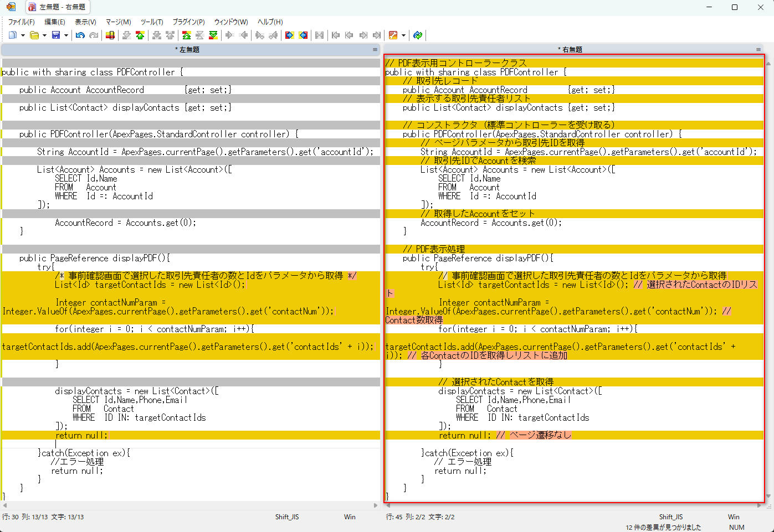Select the 左無題 - 右無題 document tab
The image size is (774, 532).
tap(58, 7)
